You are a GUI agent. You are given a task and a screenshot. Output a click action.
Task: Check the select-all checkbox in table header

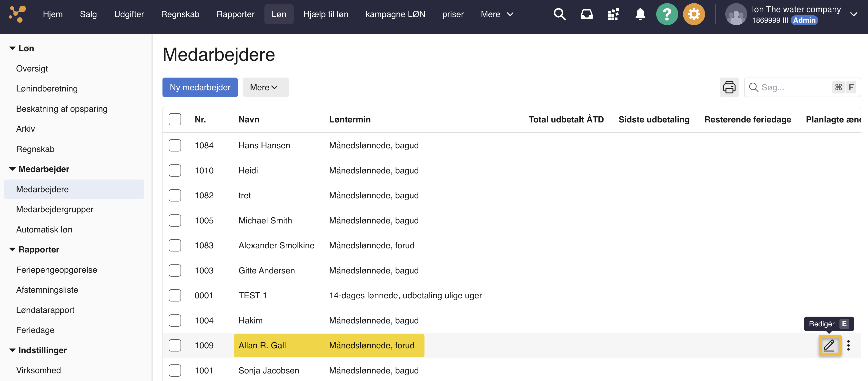pyautogui.click(x=175, y=119)
